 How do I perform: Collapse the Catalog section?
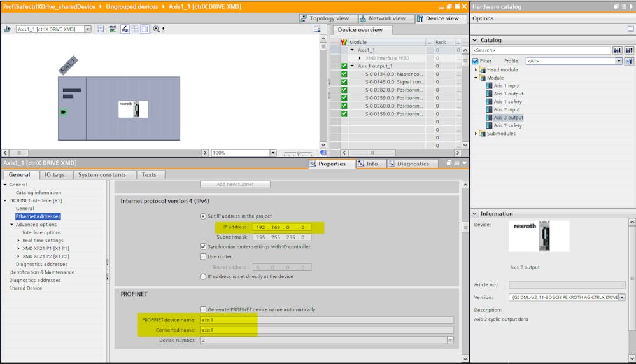[x=475, y=40]
